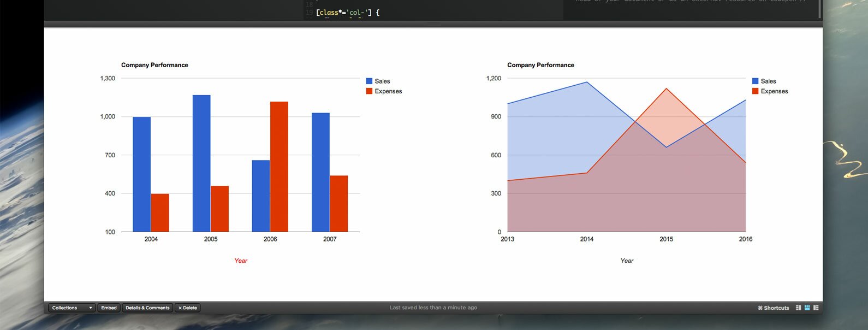Click the red Year axis title under the bar chart
Viewport: 868px width, 330px height.
(x=241, y=261)
